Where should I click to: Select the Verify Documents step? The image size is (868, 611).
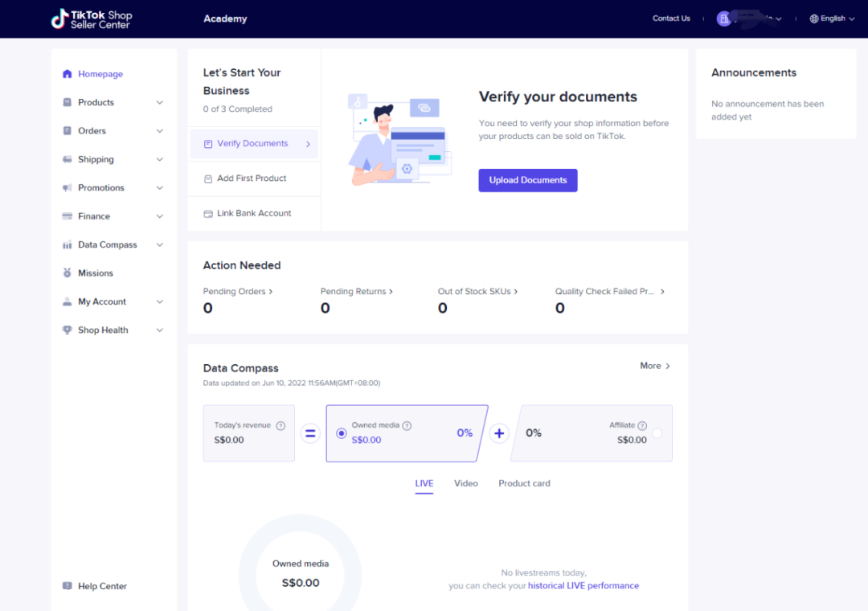(x=254, y=144)
